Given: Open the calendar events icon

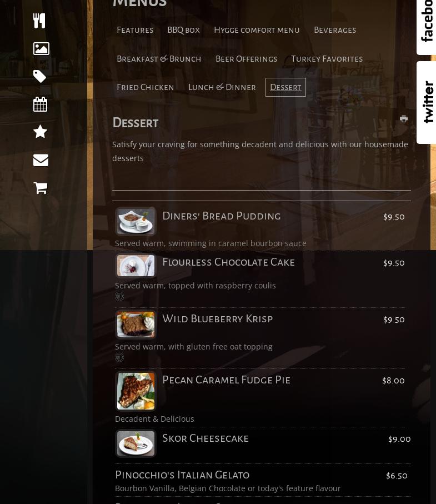Looking at the screenshot, I should coord(40,104).
